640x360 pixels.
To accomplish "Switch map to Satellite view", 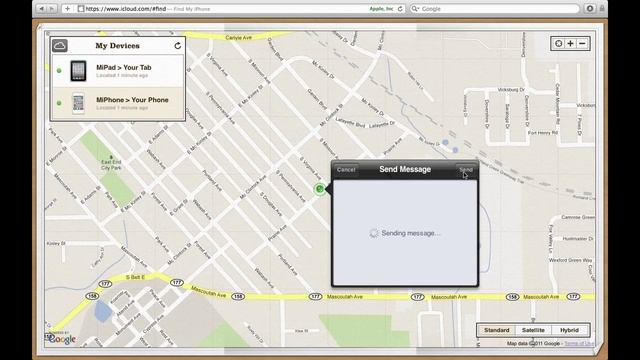I will click(533, 330).
